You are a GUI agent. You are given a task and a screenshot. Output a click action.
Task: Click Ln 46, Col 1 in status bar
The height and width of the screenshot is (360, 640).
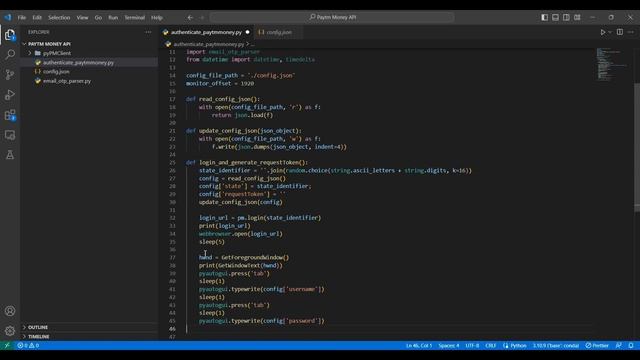pos(419,345)
